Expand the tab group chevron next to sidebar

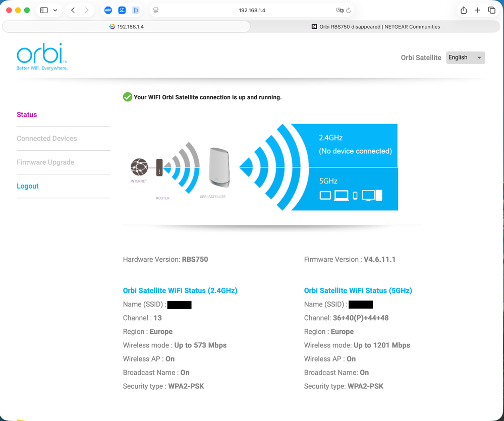55,10
